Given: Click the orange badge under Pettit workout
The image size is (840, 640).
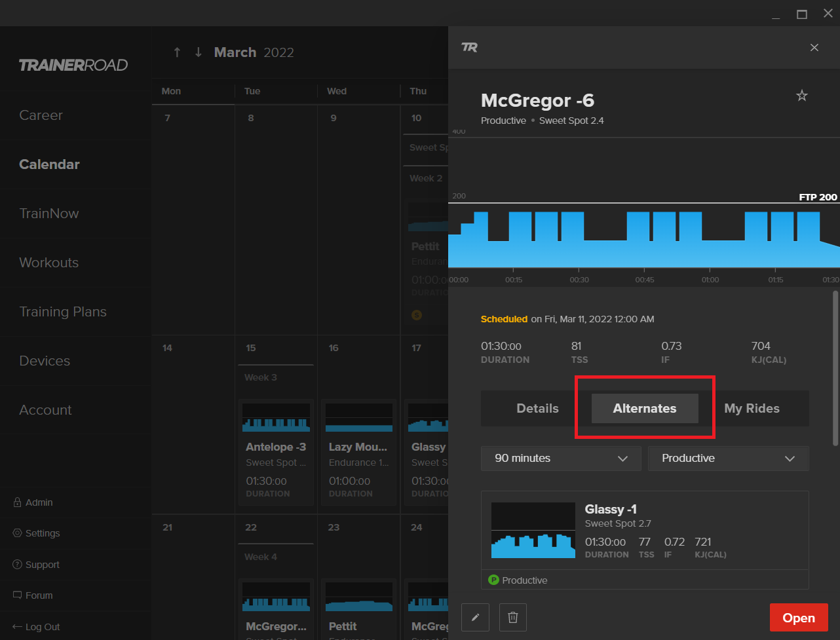Looking at the screenshot, I should tap(416, 315).
